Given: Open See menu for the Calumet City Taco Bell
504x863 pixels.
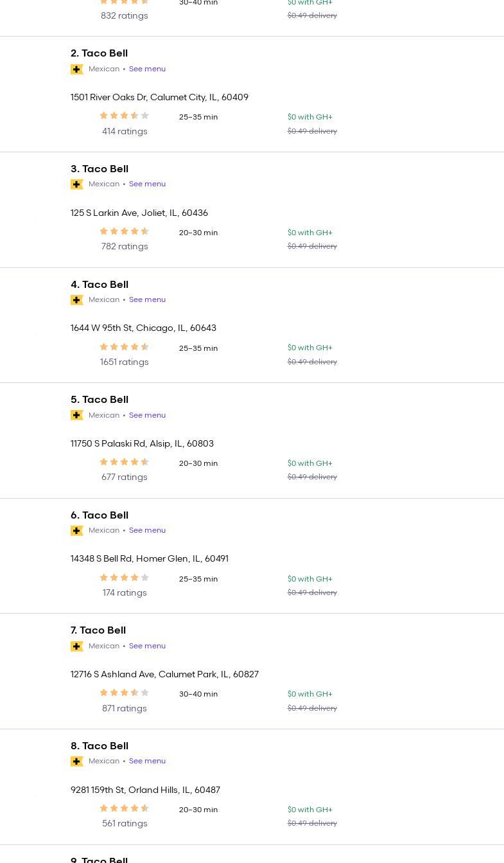Looking at the screenshot, I should [x=147, y=69].
